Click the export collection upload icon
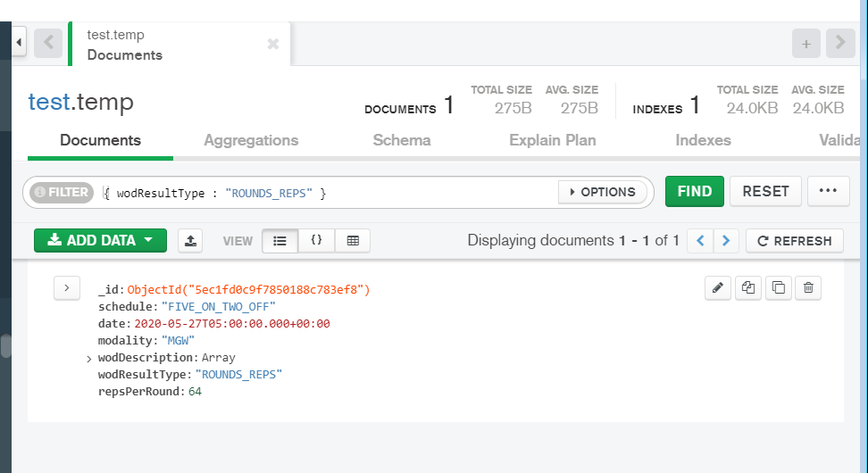This screenshot has width=868, height=473. point(190,240)
